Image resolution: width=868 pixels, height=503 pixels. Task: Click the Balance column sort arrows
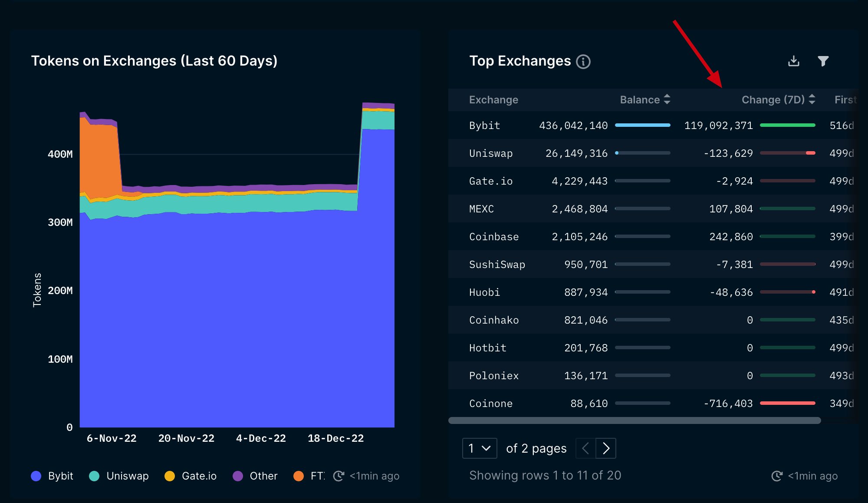(667, 99)
